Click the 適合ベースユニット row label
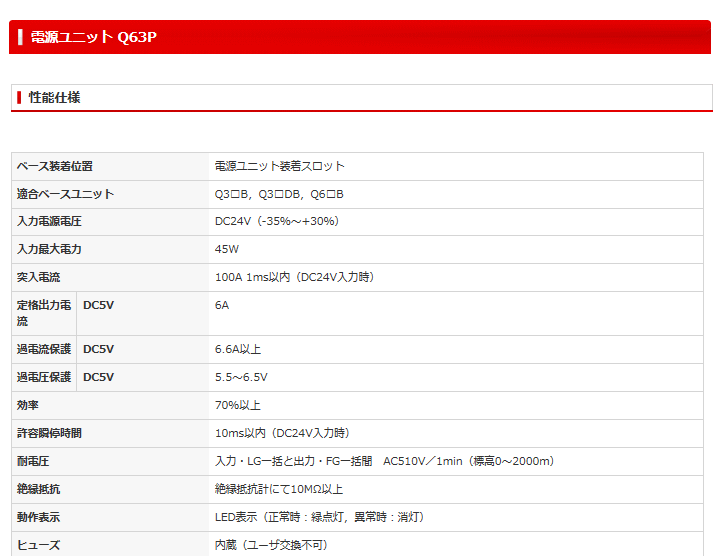The height and width of the screenshot is (556, 715). [x=65, y=194]
